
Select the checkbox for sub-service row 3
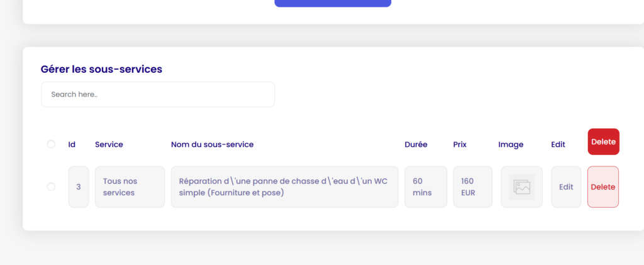pos(51,187)
